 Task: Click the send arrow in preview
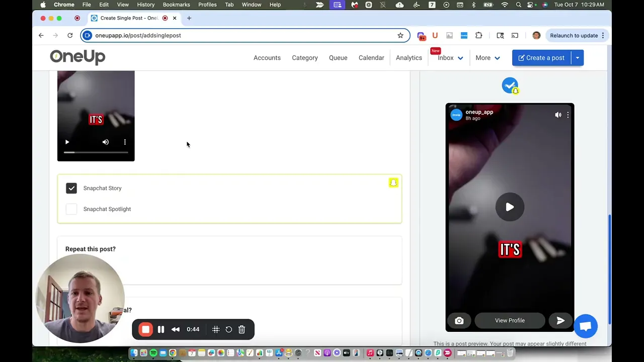point(560,321)
